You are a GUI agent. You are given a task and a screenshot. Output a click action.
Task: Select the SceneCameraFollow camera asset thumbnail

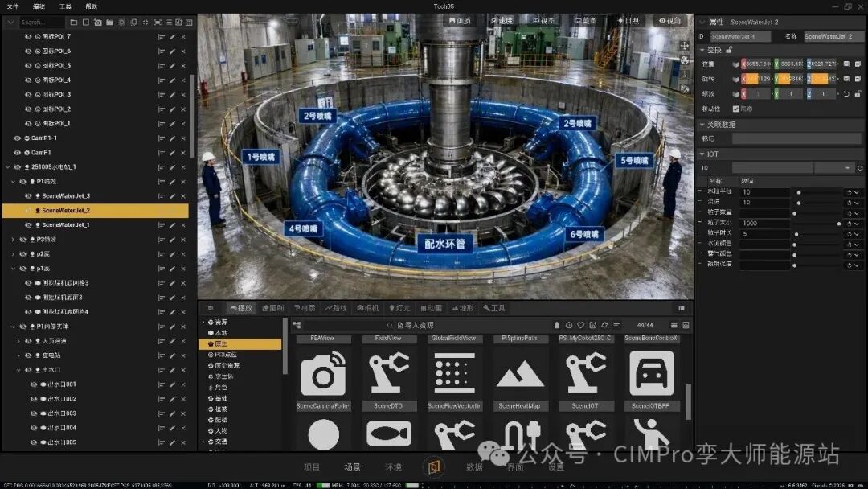pyautogui.click(x=323, y=374)
